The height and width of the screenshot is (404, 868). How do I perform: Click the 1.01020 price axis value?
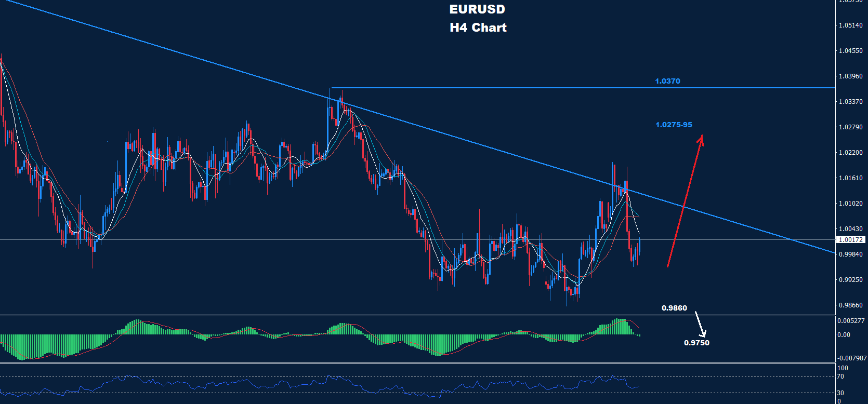850,204
